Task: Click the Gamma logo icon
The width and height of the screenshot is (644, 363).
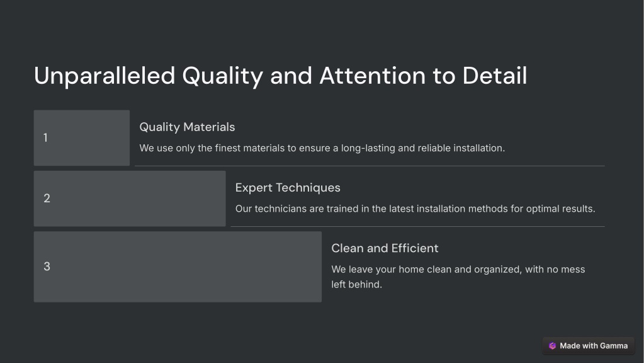Action: point(553,346)
